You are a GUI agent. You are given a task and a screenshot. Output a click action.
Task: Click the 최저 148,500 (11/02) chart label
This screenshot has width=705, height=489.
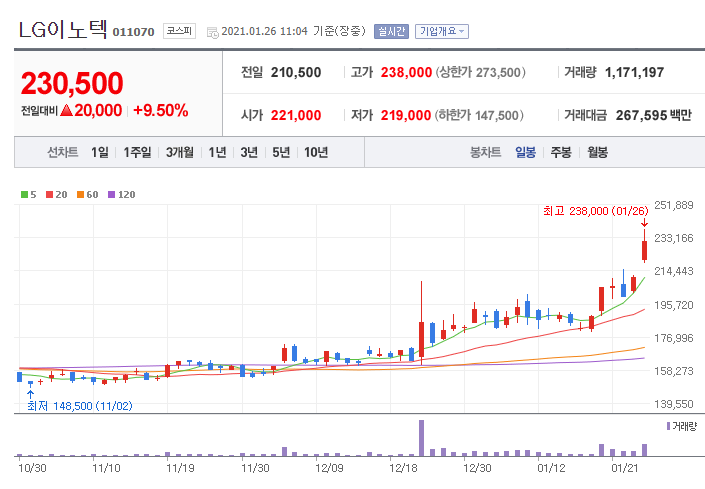(80, 406)
